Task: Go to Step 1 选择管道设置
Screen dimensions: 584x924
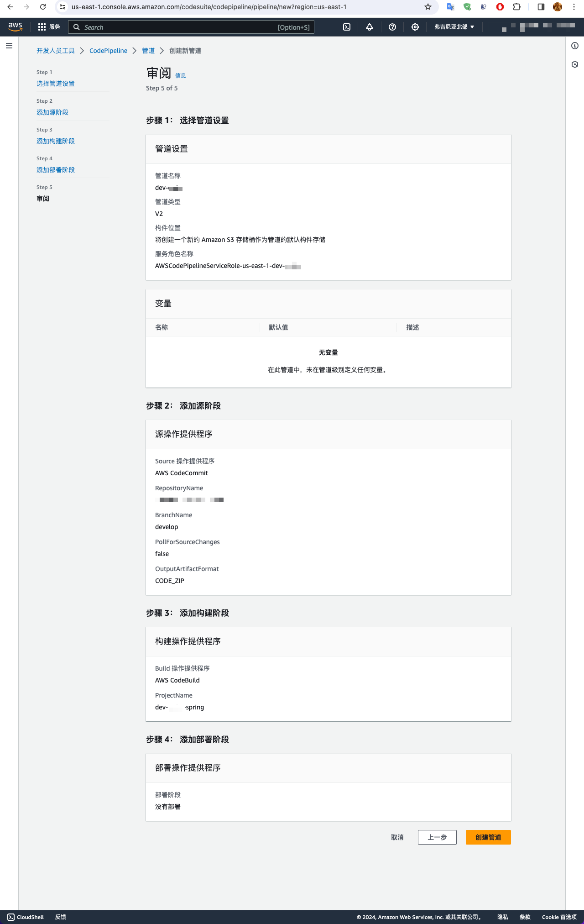Action: click(x=56, y=84)
